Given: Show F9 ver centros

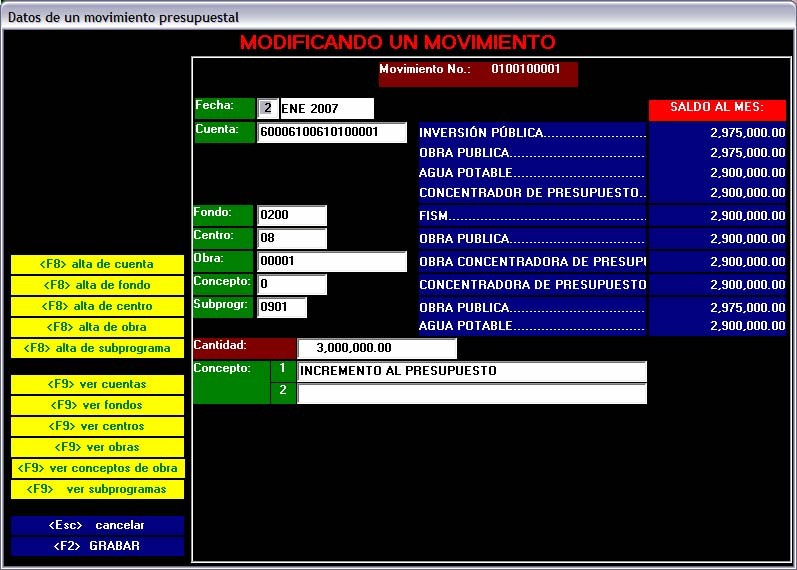Looking at the screenshot, I should click(x=97, y=426).
